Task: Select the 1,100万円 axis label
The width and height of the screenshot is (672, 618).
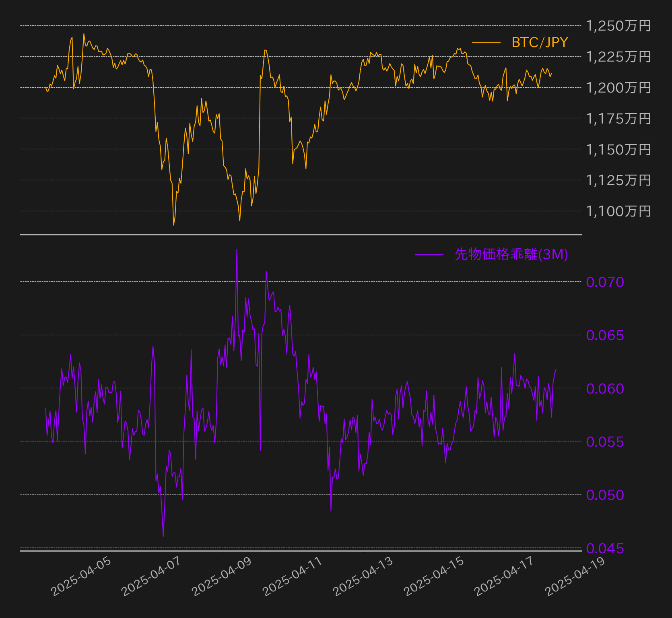Action: coord(618,211)
